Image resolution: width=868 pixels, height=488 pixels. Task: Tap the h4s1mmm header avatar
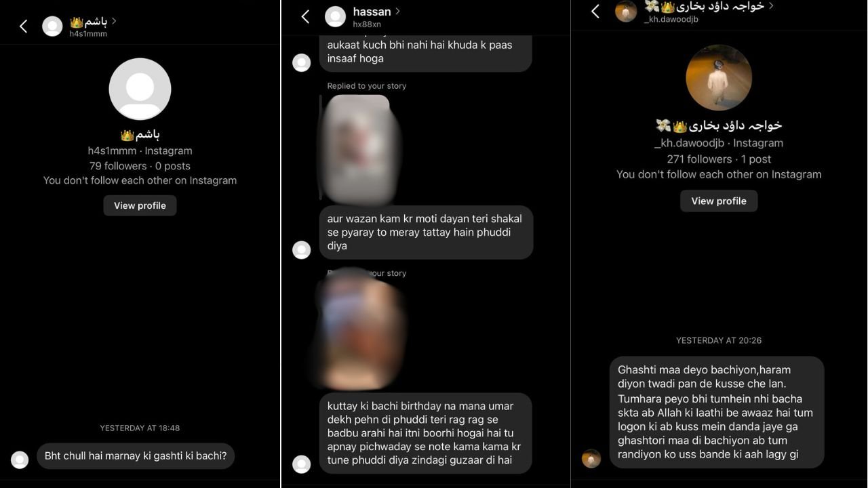coord(52,26)
